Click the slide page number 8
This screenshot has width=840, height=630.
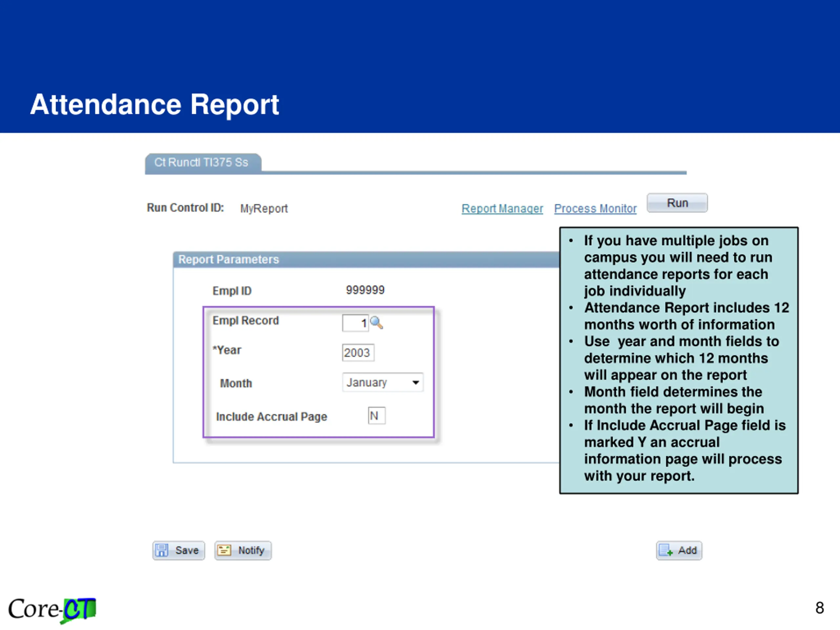tap(820, 608)
